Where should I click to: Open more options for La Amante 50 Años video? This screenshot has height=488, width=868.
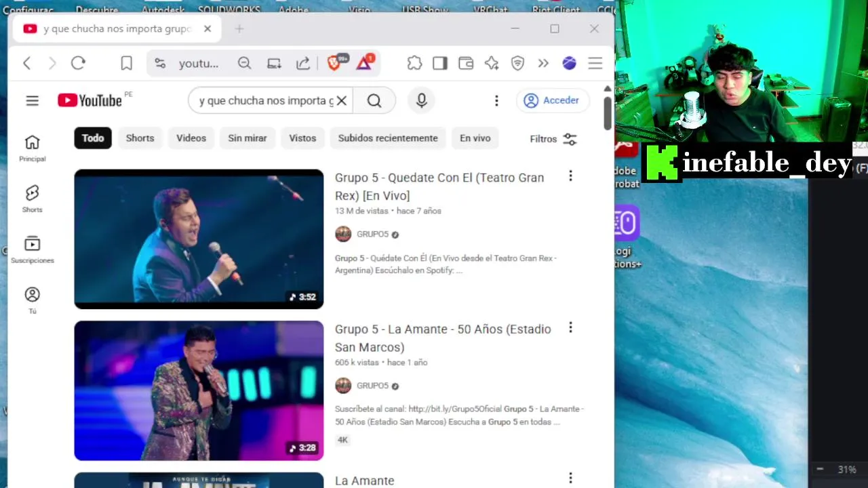point(570,328)
